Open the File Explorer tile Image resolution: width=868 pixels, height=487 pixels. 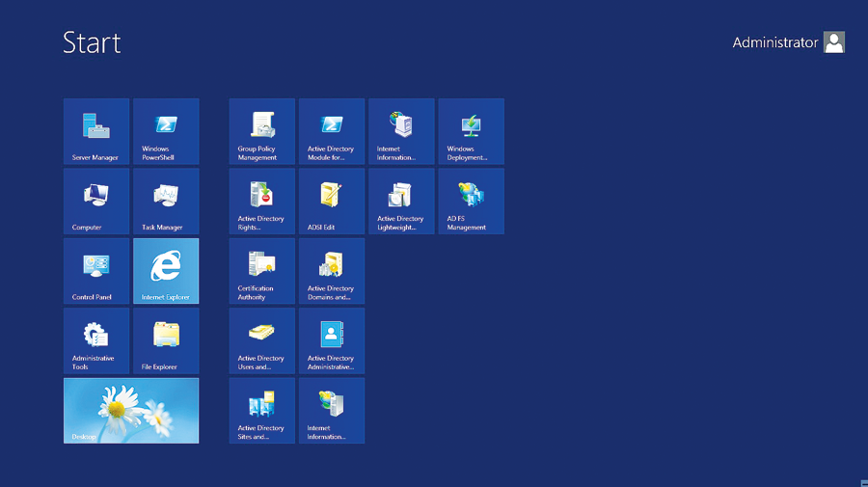tap(166, 341)
